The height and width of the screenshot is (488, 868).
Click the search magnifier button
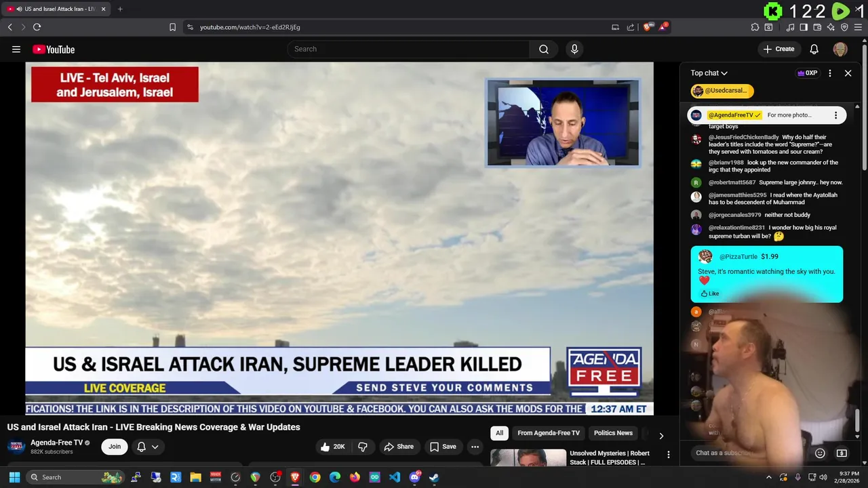tap(543, 49)
